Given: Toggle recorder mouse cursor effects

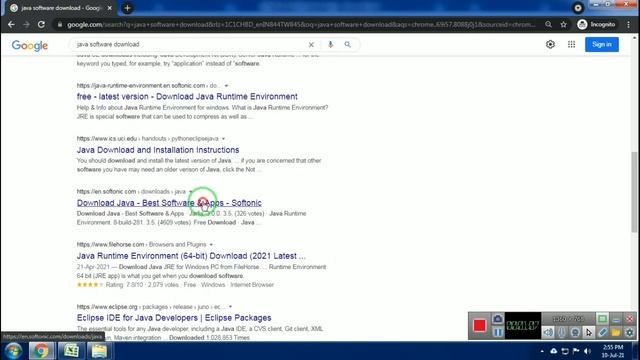Looking at the screenshot, I should point(589,332).
